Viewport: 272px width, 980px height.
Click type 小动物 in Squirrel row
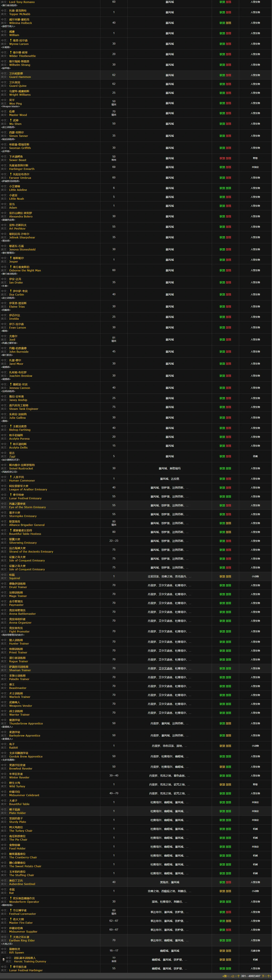pos(255,576)
